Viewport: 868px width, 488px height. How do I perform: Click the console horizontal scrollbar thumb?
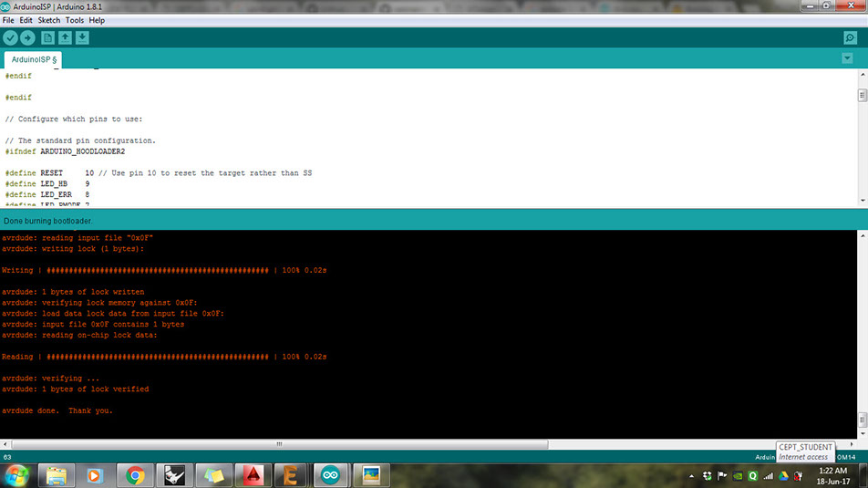[x=280, y=444]
